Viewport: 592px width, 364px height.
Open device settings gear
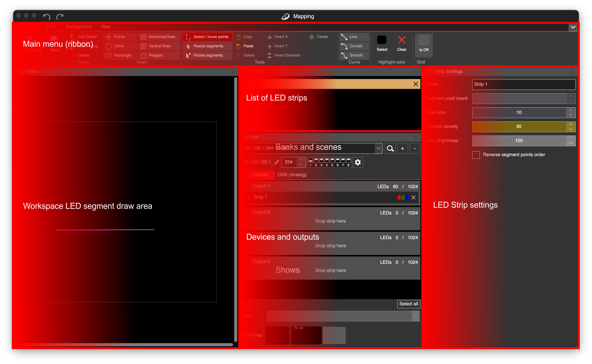pos(358,162)
